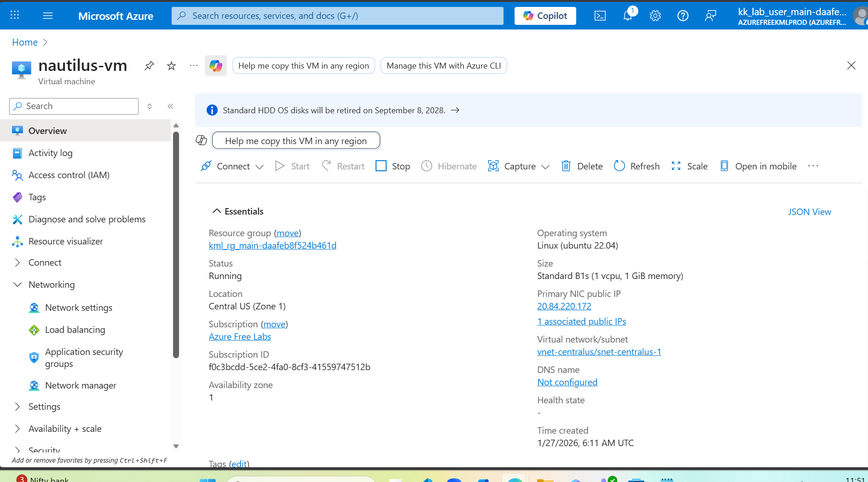This screenshot has height=482, width=868.
Task: Open the retirement notice arrow
Action: coord(455,110)
